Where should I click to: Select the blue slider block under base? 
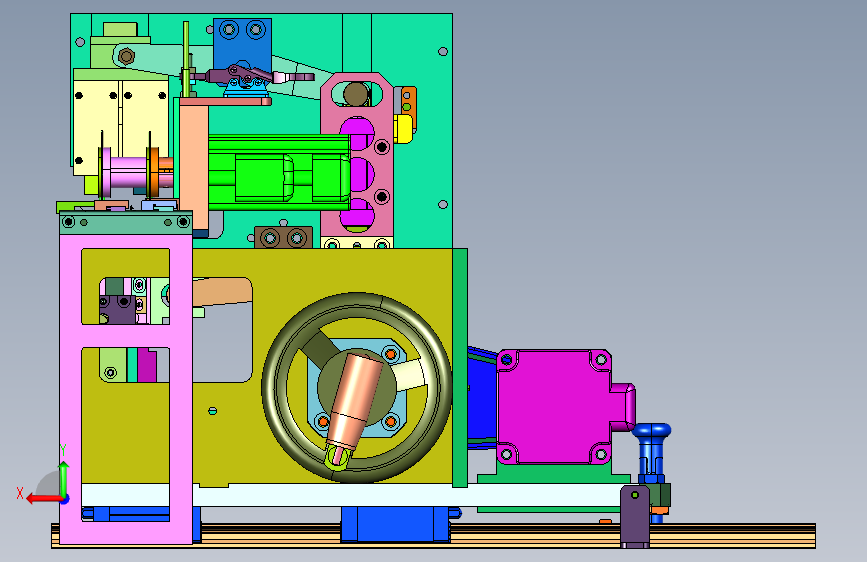(395, 524)
